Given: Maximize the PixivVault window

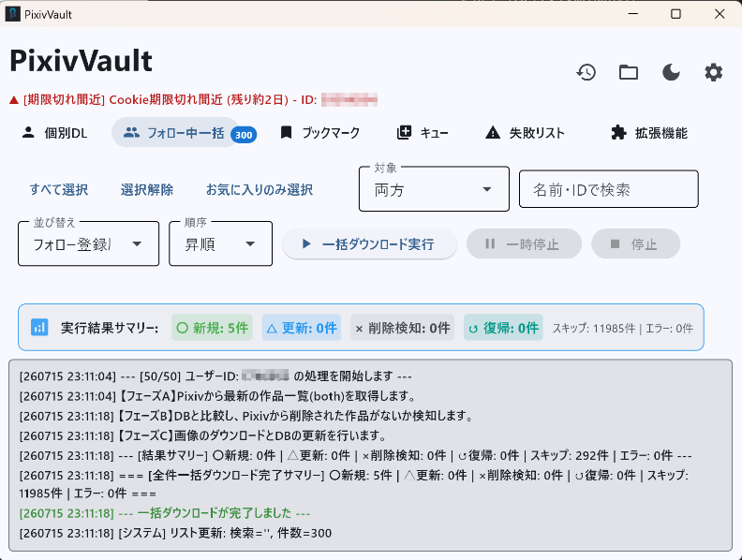Looking at the screenshot, I should click(x=675, y=14).
